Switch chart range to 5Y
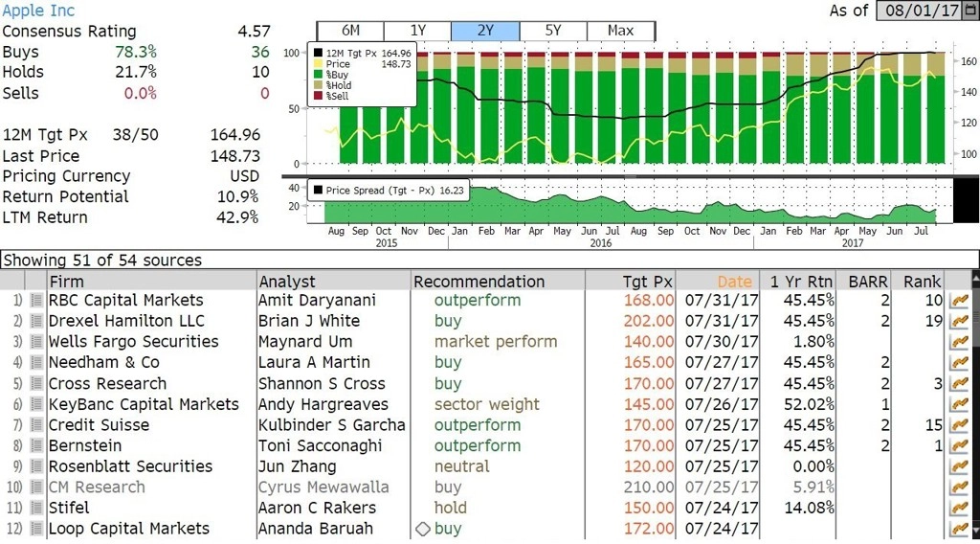The image size is (980, 544). tap(553, 31)
